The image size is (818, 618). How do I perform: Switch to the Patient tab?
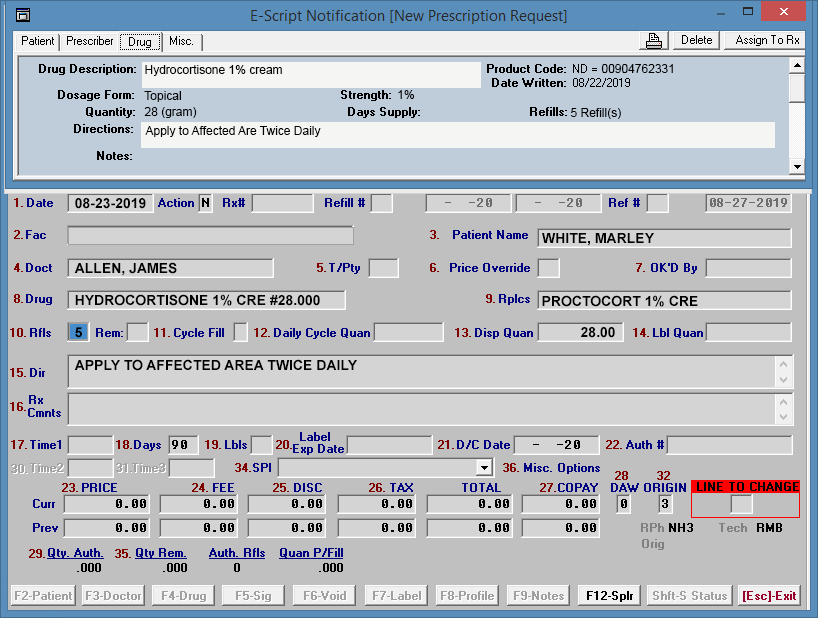click(38, 42)
